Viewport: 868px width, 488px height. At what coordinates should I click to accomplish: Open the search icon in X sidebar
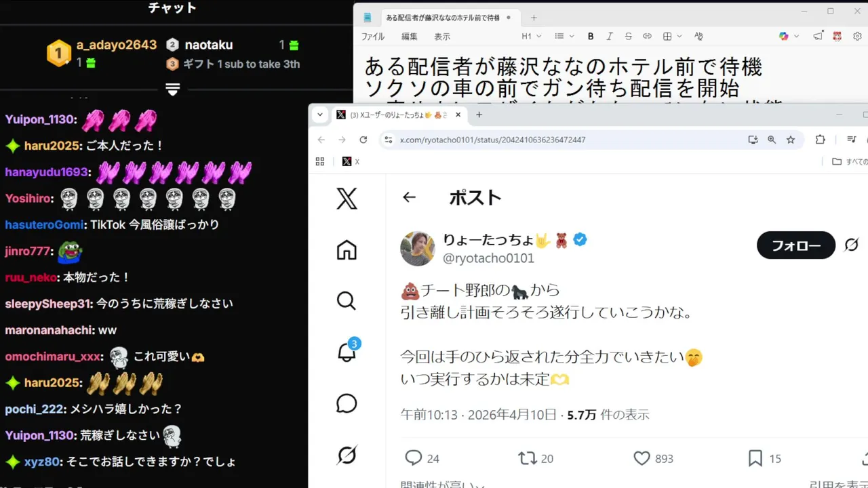pos(347,300)
